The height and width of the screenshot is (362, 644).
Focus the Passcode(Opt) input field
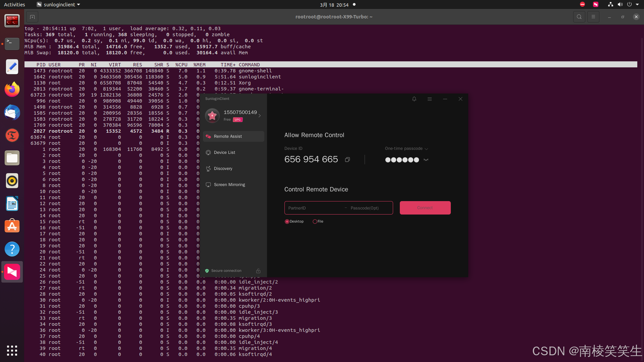coord(370,208)
